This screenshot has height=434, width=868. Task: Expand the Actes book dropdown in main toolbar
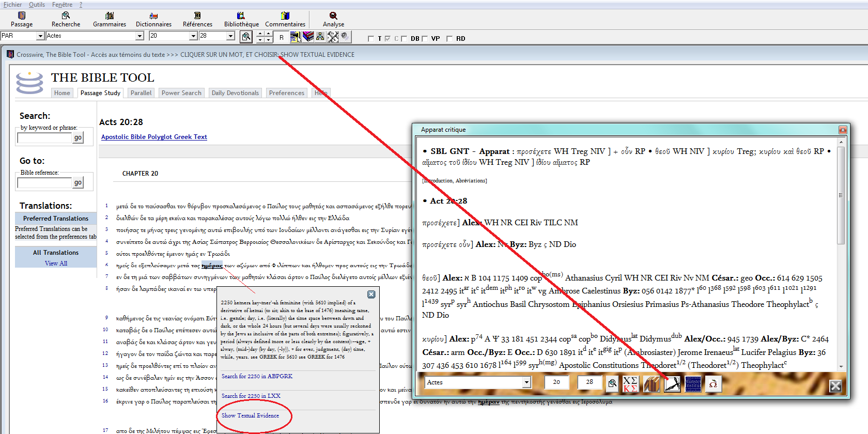(x=139, y=36)
